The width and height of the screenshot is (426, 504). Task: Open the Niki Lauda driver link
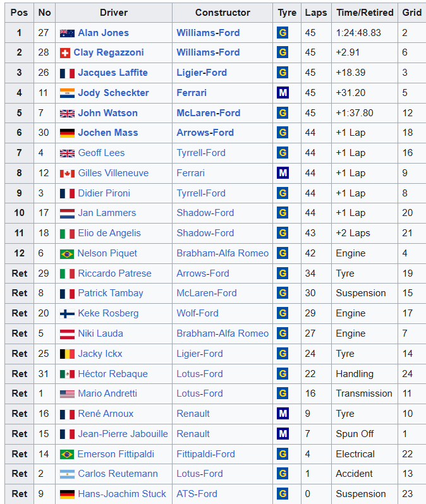point(100,333)
